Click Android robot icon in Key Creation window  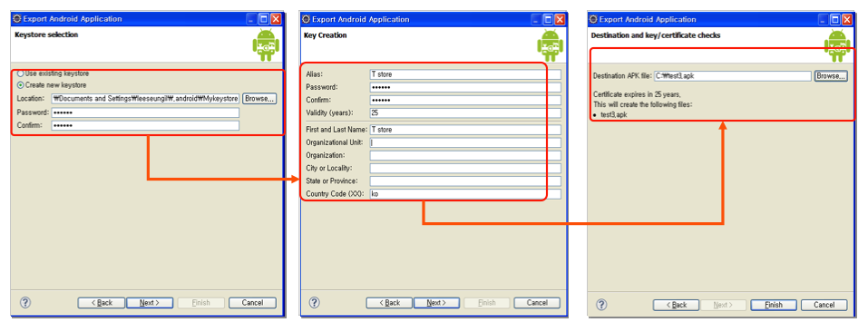tap(550, 45)
